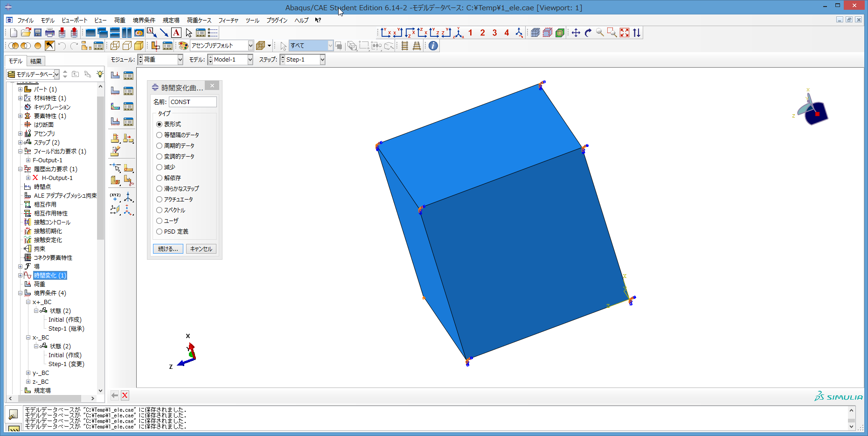The width and height of the screenshot is (868, 436).
Task: Select the Magnify view tool
Action: [x=600, y=33]
